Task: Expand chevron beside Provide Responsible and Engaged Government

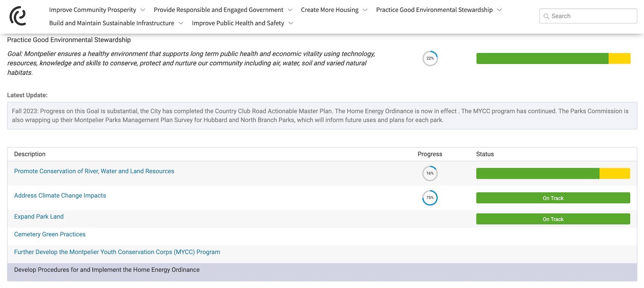Action: pos(290,10)
